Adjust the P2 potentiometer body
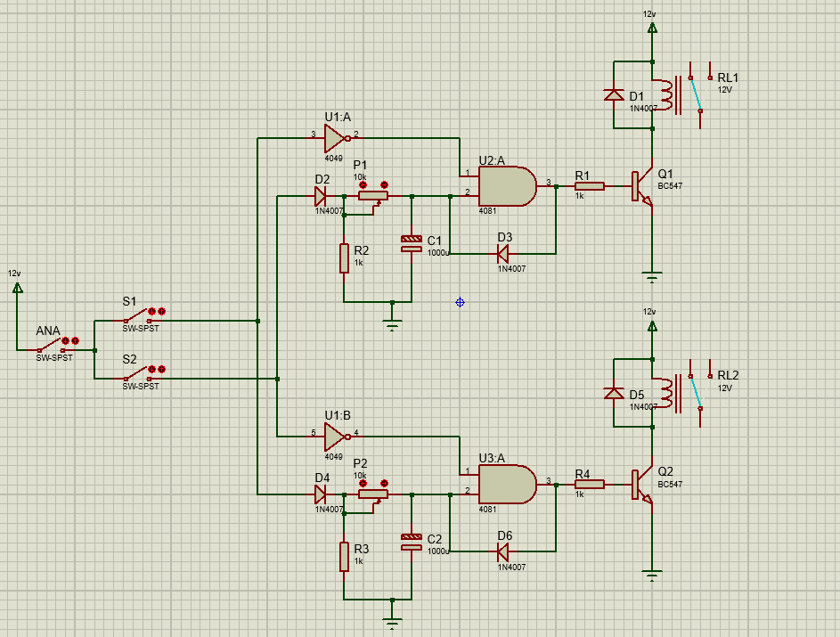The height and width of the screenshot is (637, 840). [373, 494]
